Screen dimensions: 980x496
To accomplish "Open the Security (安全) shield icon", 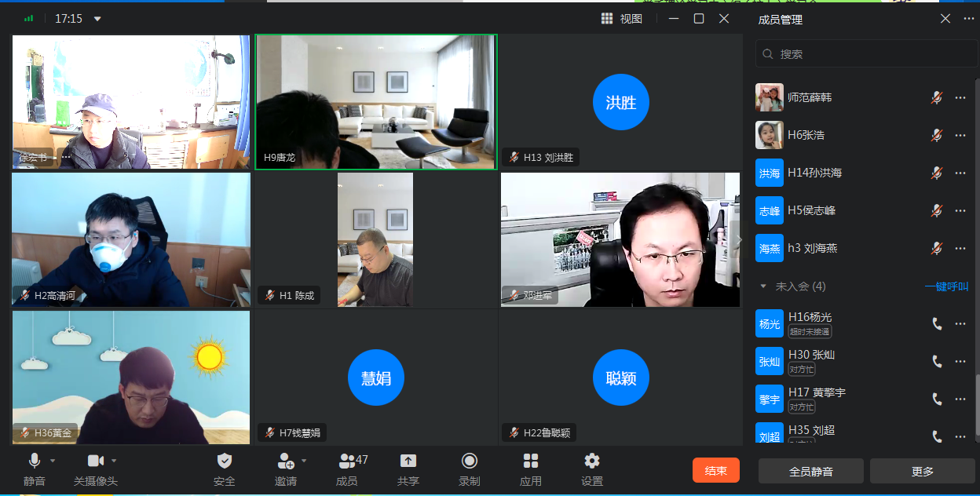I will pos(224,461).
